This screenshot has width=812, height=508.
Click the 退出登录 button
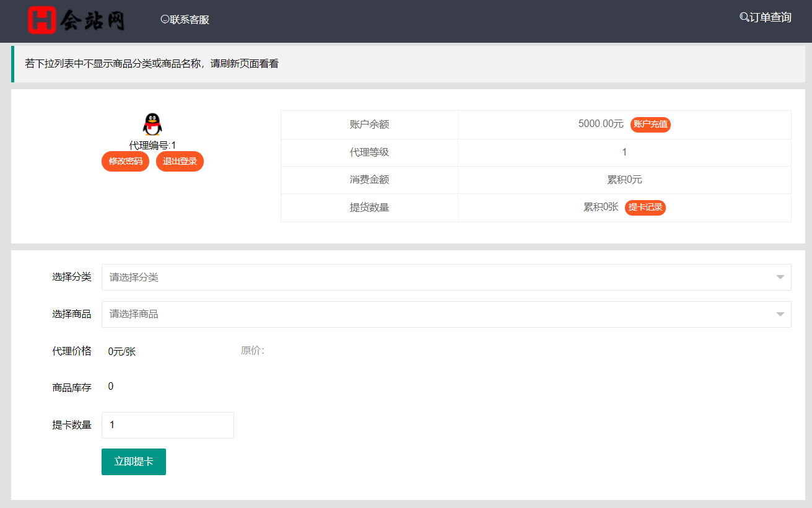pos(180,161)
